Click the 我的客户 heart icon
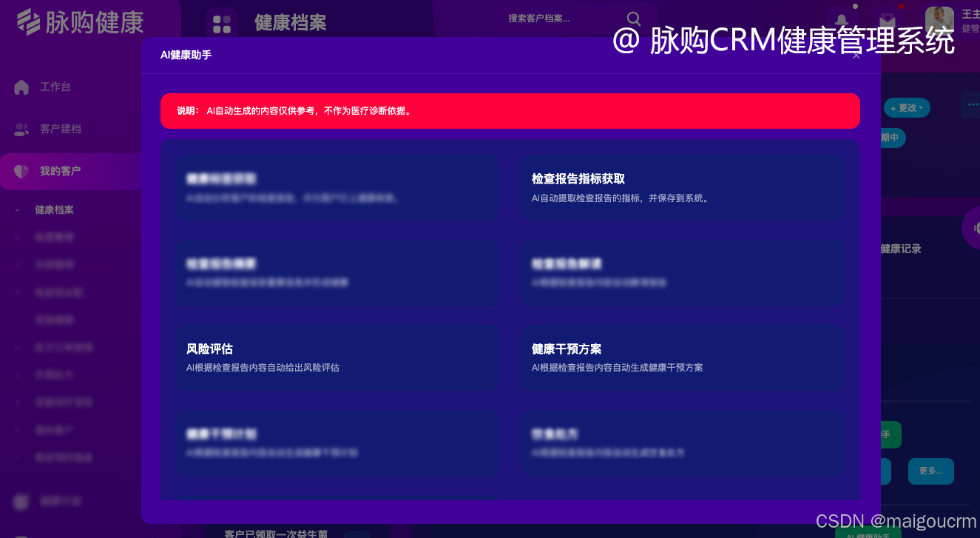 pyautogui.click(x=21, y=171)
